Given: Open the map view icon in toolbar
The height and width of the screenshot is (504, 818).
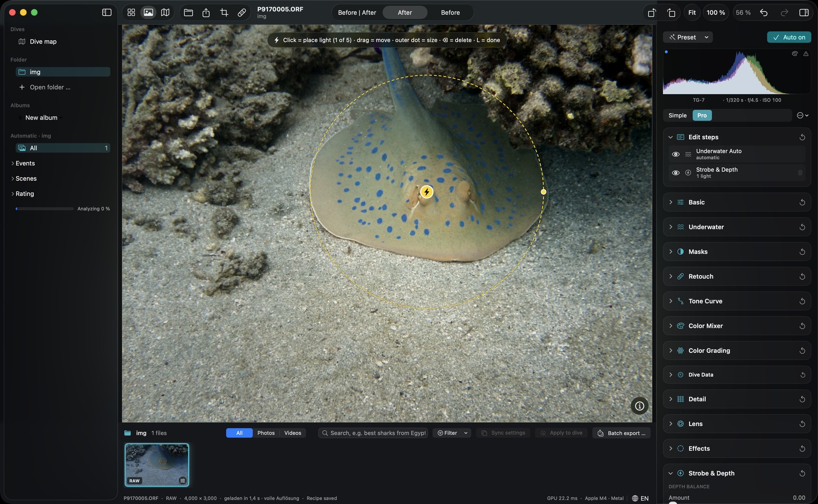Looking at the screenshot, I should [x=165, y=12].
